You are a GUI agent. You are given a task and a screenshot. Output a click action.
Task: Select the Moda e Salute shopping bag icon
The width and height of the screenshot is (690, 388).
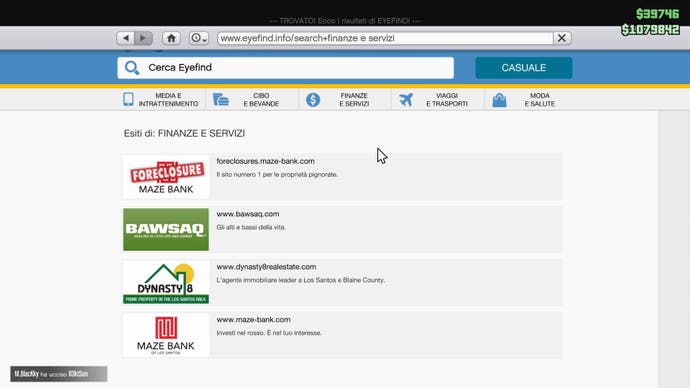click(499, 100)
